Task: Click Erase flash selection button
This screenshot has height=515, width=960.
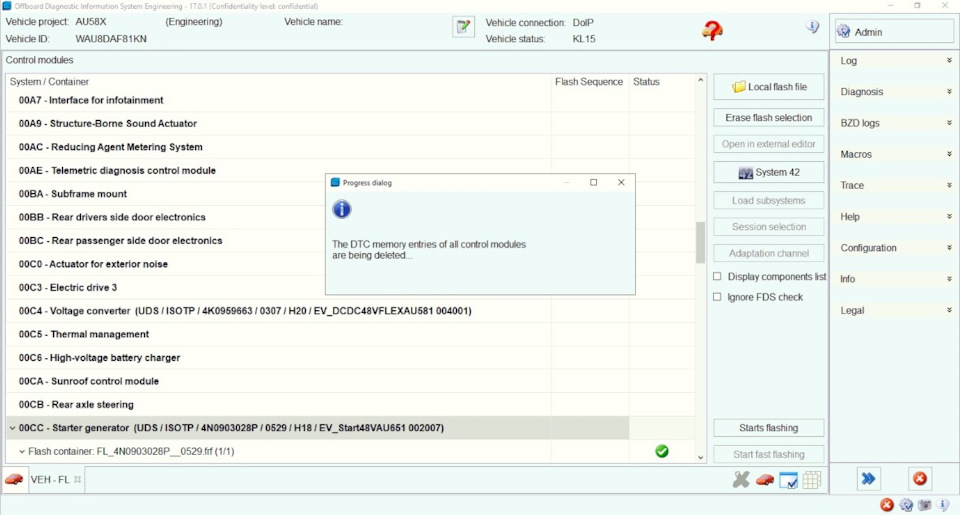Action: [x=768, y=118]
